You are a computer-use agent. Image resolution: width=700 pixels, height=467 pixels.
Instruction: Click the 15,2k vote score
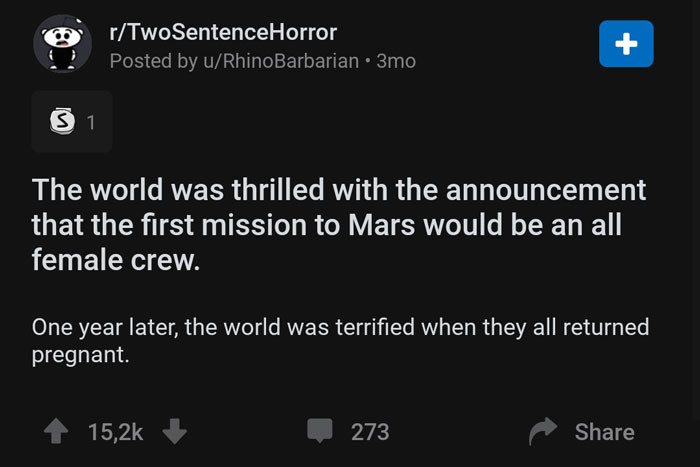pyautogui.click(x=116, y=432)
